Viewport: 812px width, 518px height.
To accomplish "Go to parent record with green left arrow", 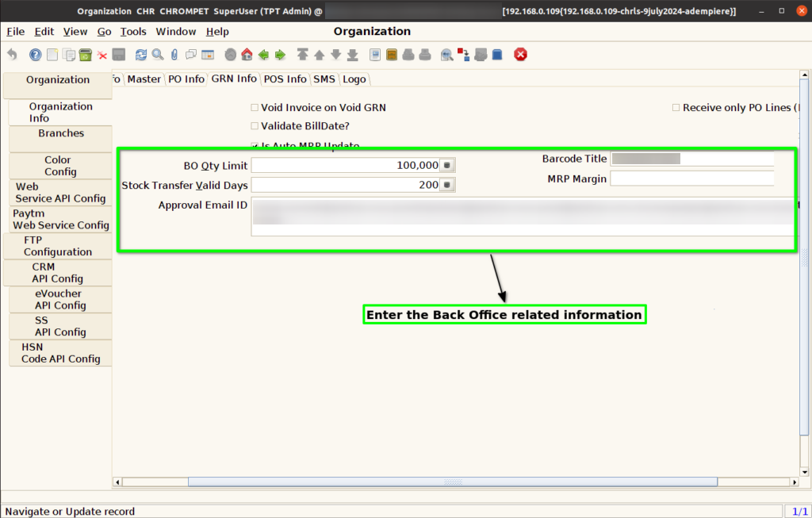I will coord(263,55).
